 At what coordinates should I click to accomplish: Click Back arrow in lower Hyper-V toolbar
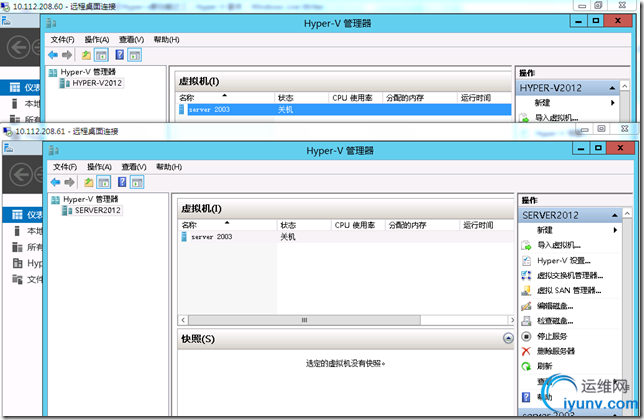55,182
